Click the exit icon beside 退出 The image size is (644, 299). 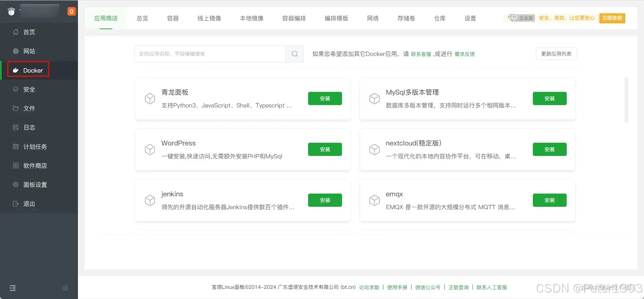click(16, 204)
